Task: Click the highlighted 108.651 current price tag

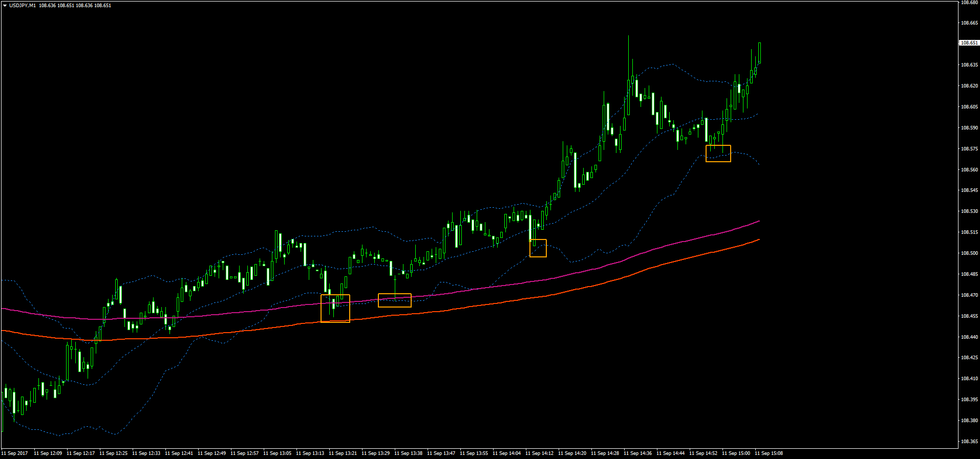Action: point(969,43)
